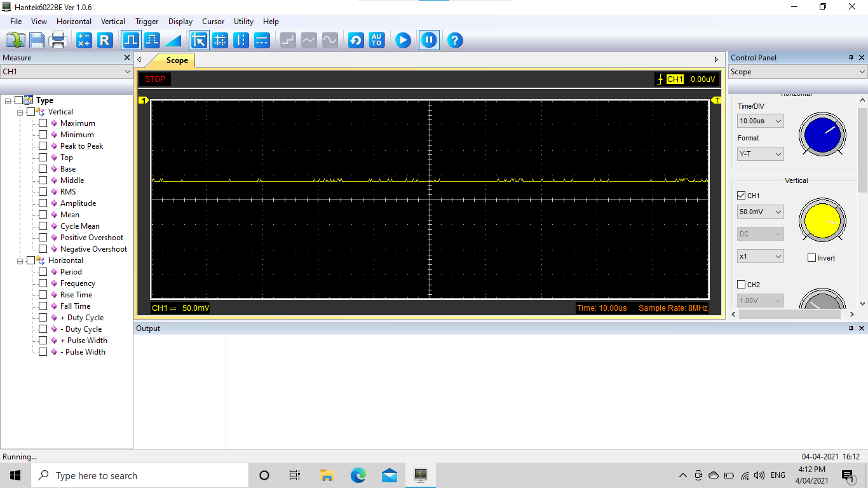Click the Print toolbar icon
The width and height of the screenshot is (868, 488).
[58, 41]
